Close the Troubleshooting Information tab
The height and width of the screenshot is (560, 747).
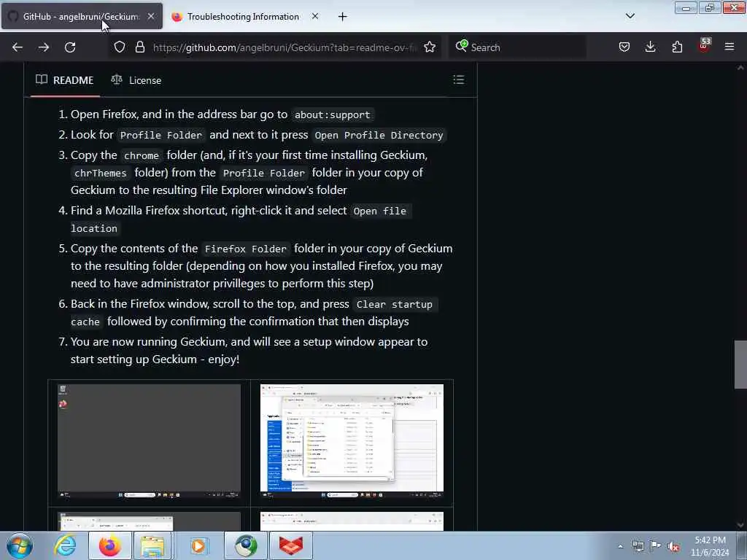tap(315, 16)
